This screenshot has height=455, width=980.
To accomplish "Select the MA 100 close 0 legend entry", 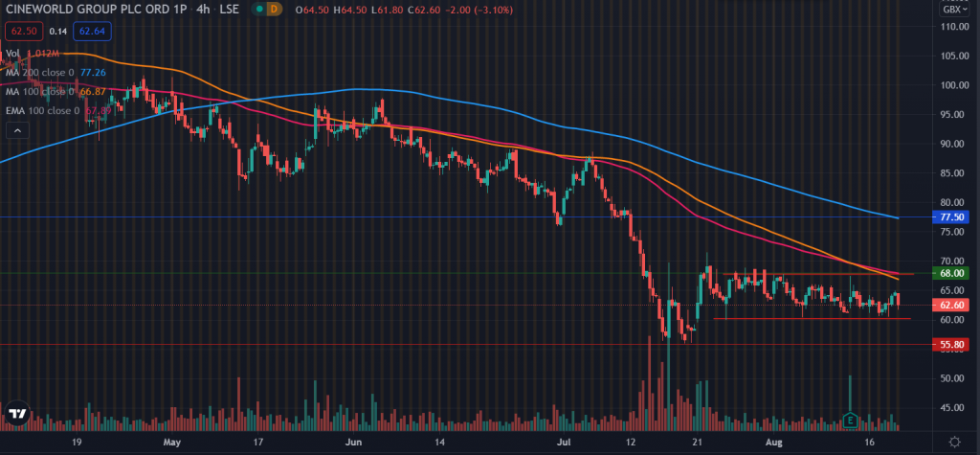I will 55,92.
